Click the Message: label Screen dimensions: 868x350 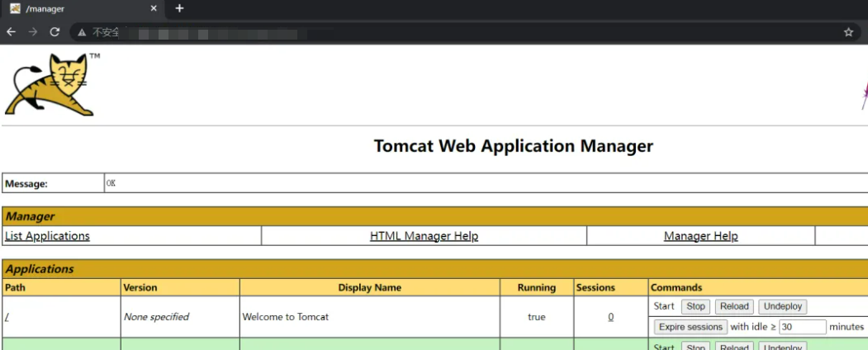[x=26, y=183]
